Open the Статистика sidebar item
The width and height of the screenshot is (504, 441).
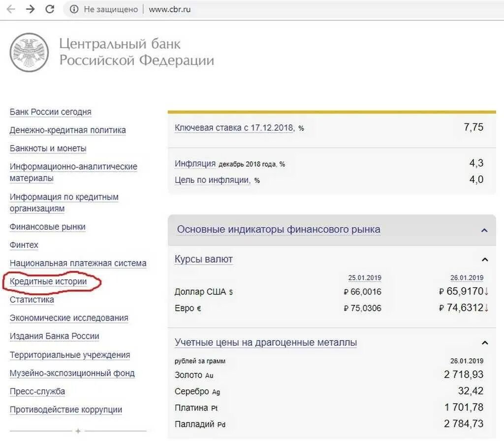click(x=32, y=300)
